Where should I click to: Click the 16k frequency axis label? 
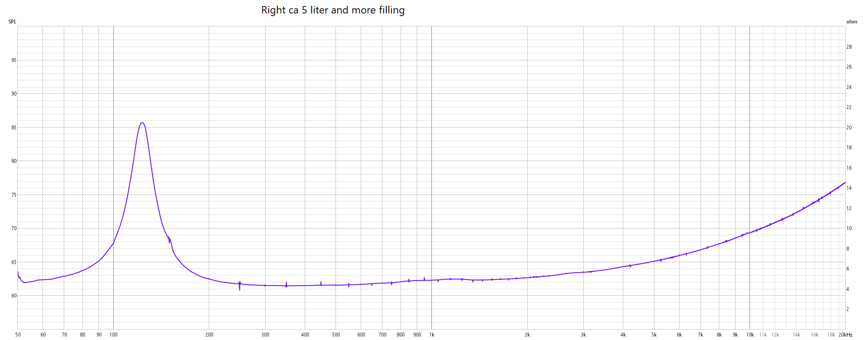tap(815, 335)
